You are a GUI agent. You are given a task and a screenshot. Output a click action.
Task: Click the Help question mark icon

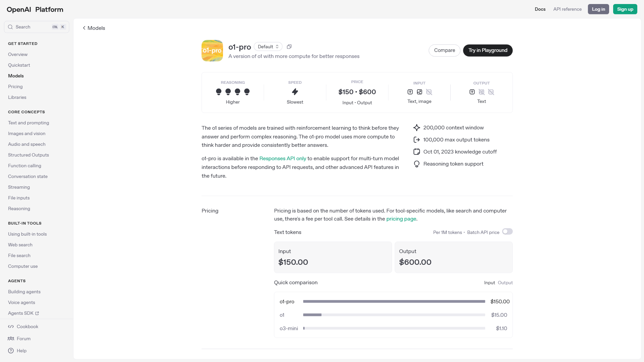(11, 351)
